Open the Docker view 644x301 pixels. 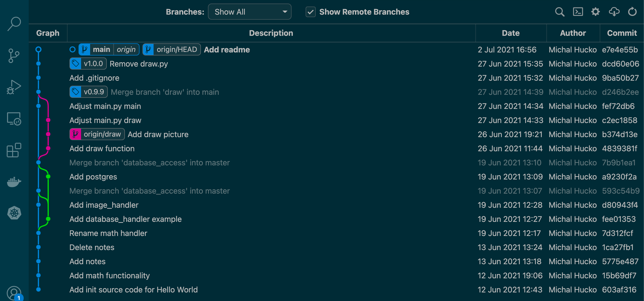[x=14, y=182]
